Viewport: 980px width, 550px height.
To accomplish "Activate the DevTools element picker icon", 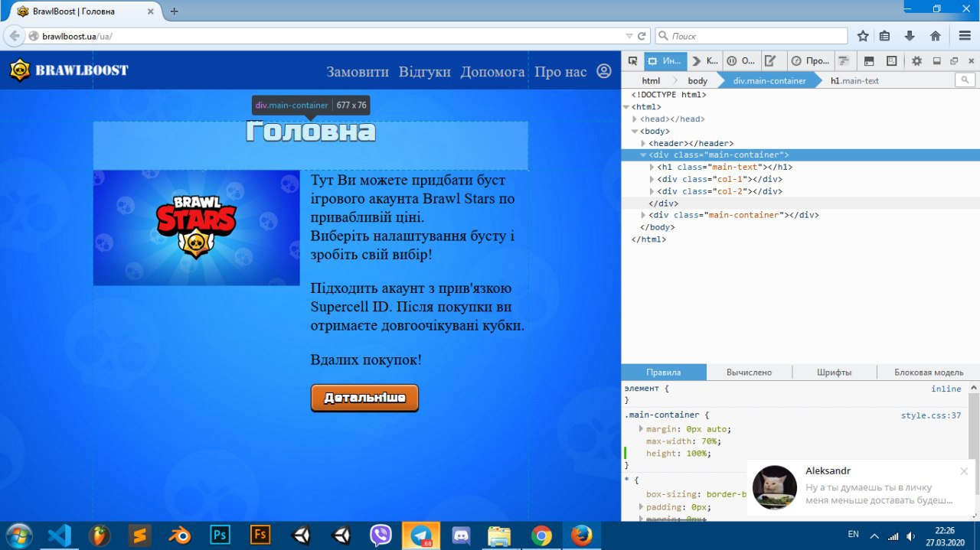I will pyautogui.click(x=632, y=61).
